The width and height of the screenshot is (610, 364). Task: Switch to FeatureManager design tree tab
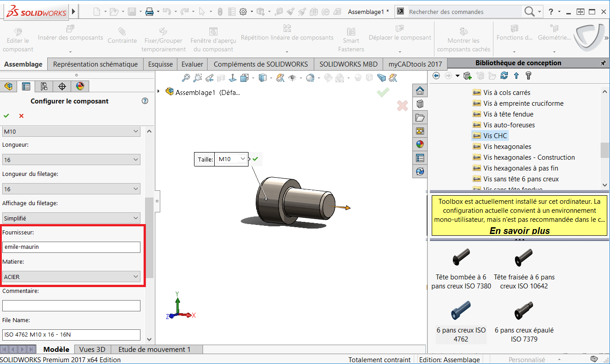click(x=8, y=86)
